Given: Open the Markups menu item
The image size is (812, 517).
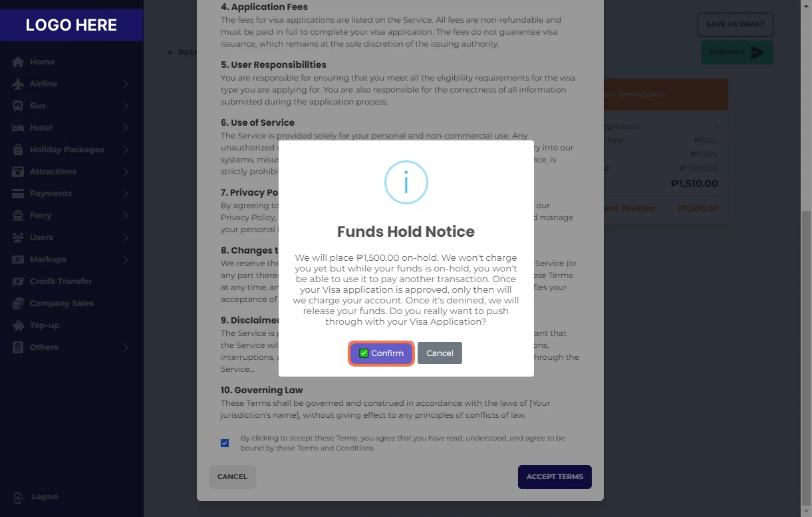Looking at the screenshot, I should [x=48, y=259].
